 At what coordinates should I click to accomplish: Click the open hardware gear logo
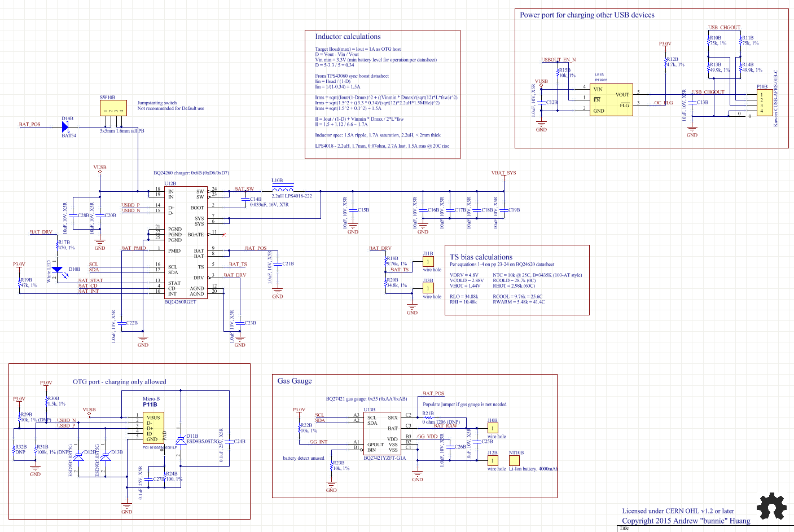(771, 506)
